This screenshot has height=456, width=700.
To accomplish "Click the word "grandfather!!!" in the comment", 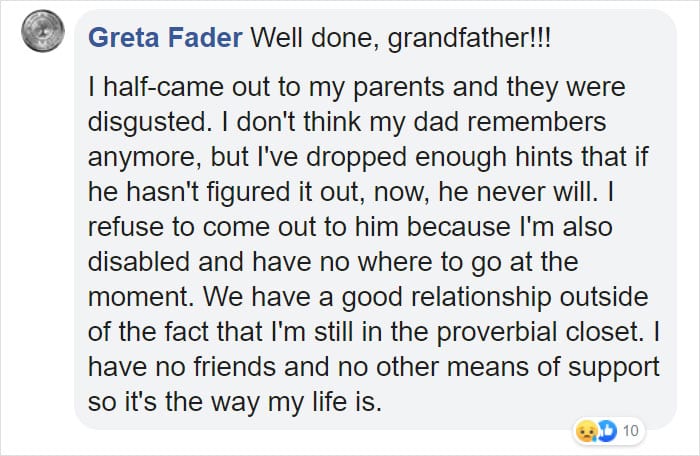I will tap(469, 38).
